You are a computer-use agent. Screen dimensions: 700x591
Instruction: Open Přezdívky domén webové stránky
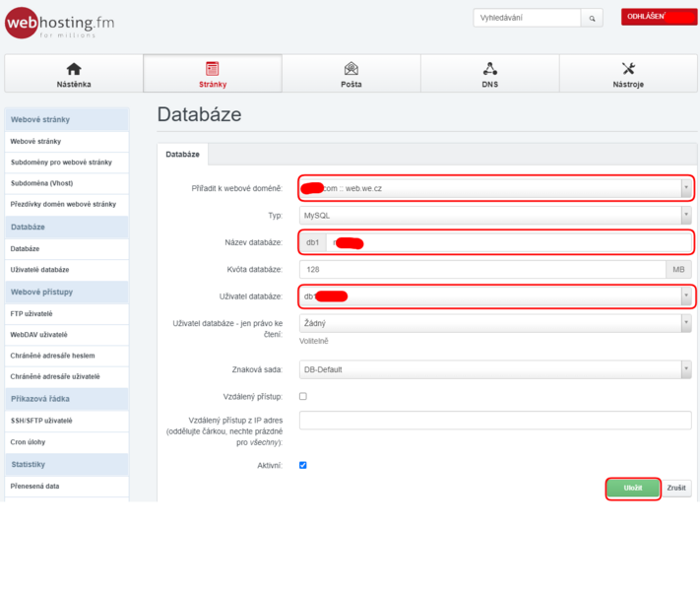coord(67,204)
